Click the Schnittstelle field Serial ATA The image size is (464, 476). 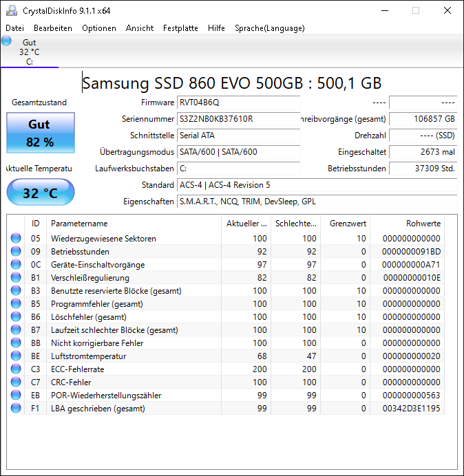pyautogui.click(x=238, y=136)
